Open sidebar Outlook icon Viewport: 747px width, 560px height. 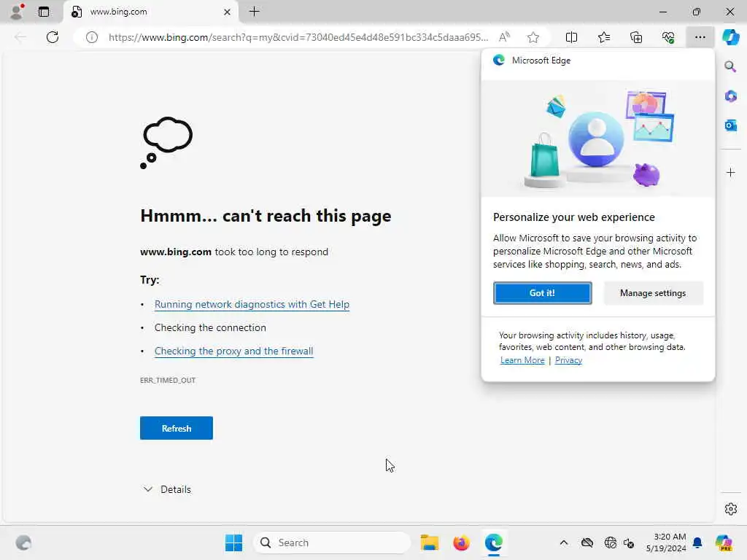point(730,125)
